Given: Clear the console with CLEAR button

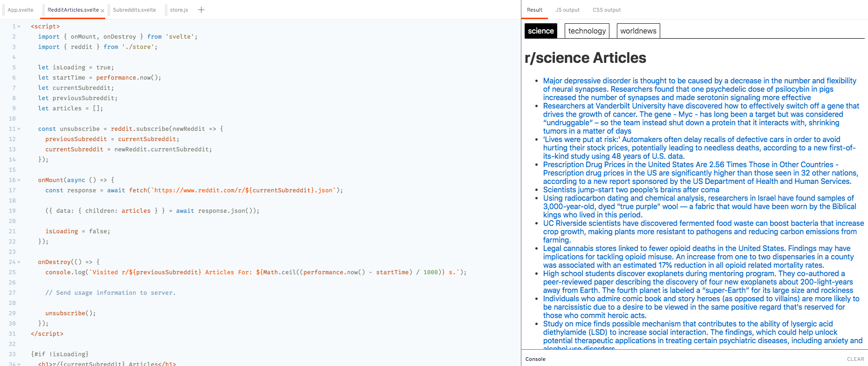Looking at the screenshot, I should (855, 359).
